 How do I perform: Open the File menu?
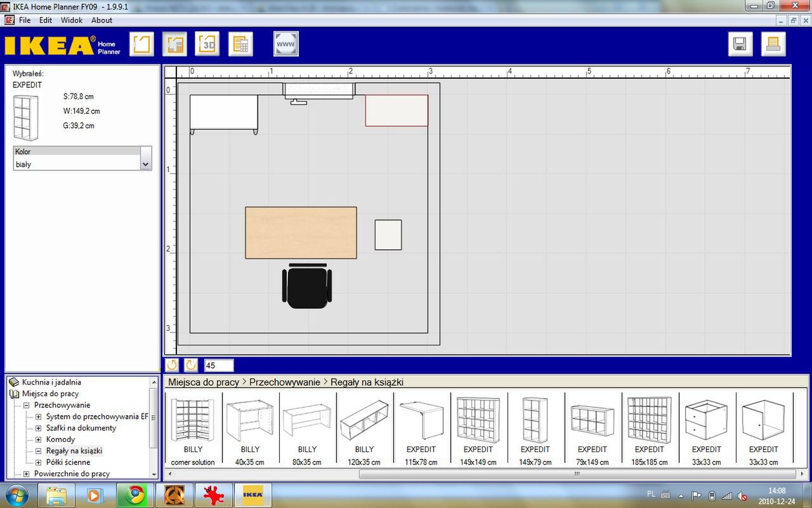tap(25, 20)
